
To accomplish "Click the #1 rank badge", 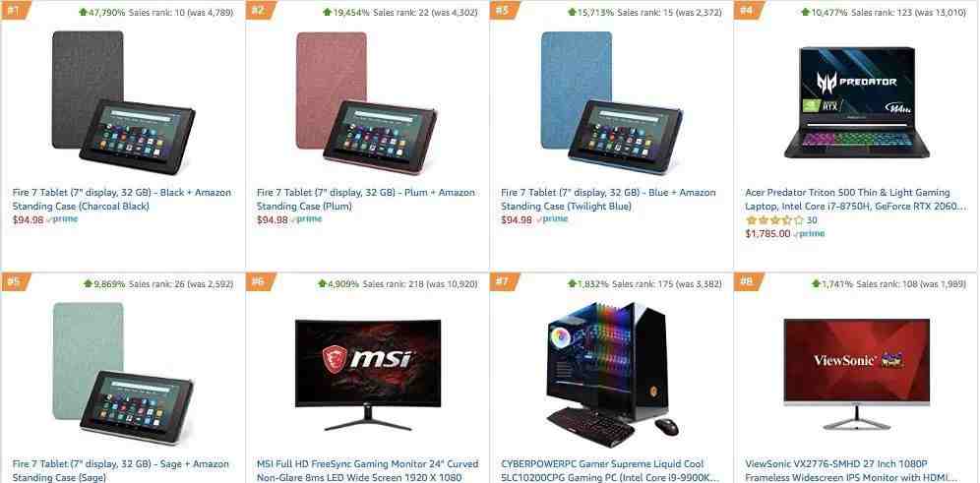I will 13,10.
